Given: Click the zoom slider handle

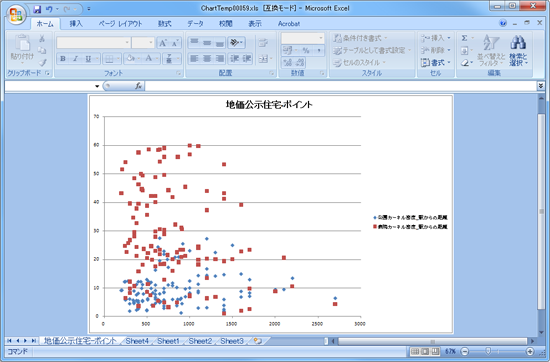Looking at the screenshot, I should point(488,351).
